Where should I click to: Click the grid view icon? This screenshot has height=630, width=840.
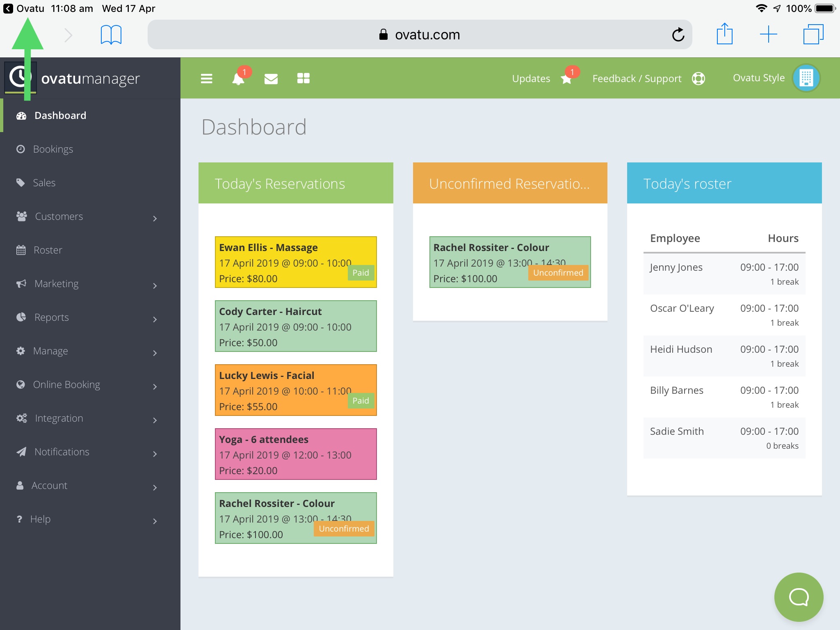point(303,78)
